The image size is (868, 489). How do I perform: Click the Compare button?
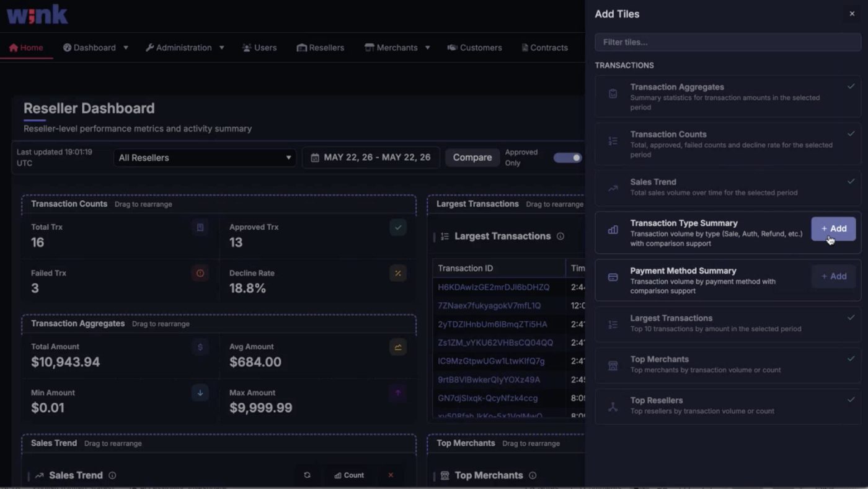pyautogui.click(x=472, y=158)
